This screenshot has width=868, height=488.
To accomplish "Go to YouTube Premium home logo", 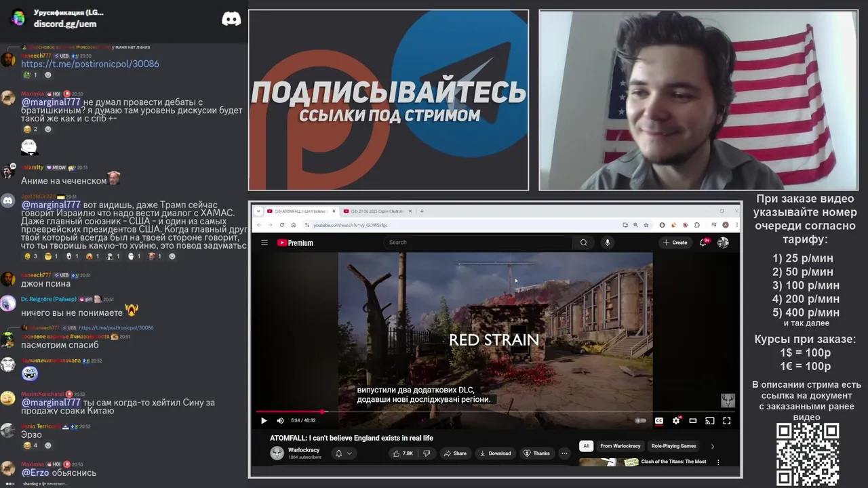I will [295, 243].
